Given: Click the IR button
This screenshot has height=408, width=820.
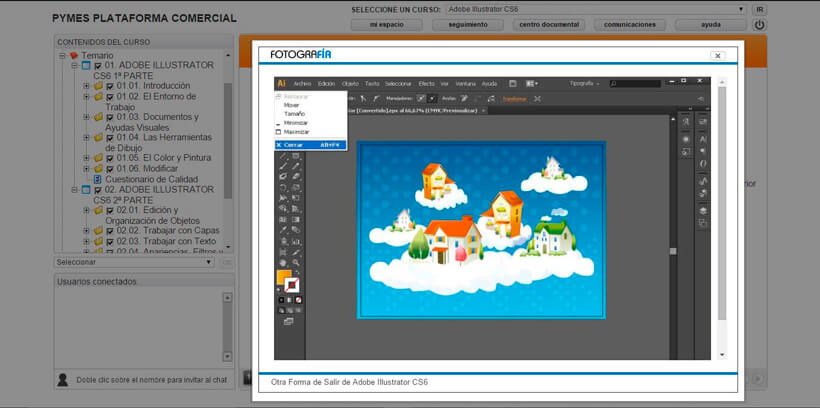Looking at the screenshot, I should (x=759, y=9).
